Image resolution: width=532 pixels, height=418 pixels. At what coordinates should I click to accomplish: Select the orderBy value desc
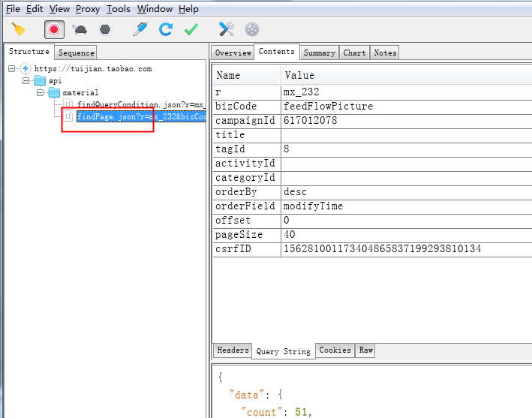(407, 191)
